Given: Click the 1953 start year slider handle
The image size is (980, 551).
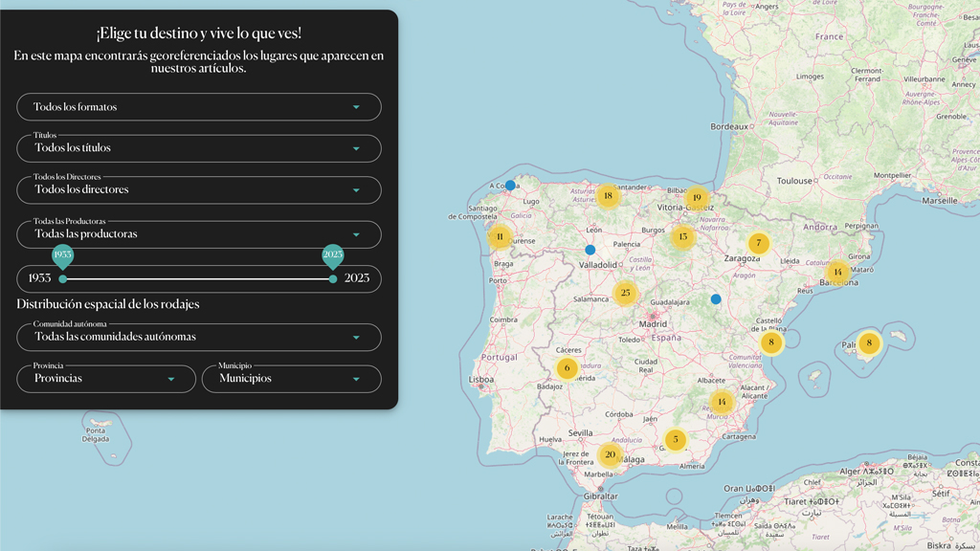Looking at the screenshot, I should (x=63, y=279).
